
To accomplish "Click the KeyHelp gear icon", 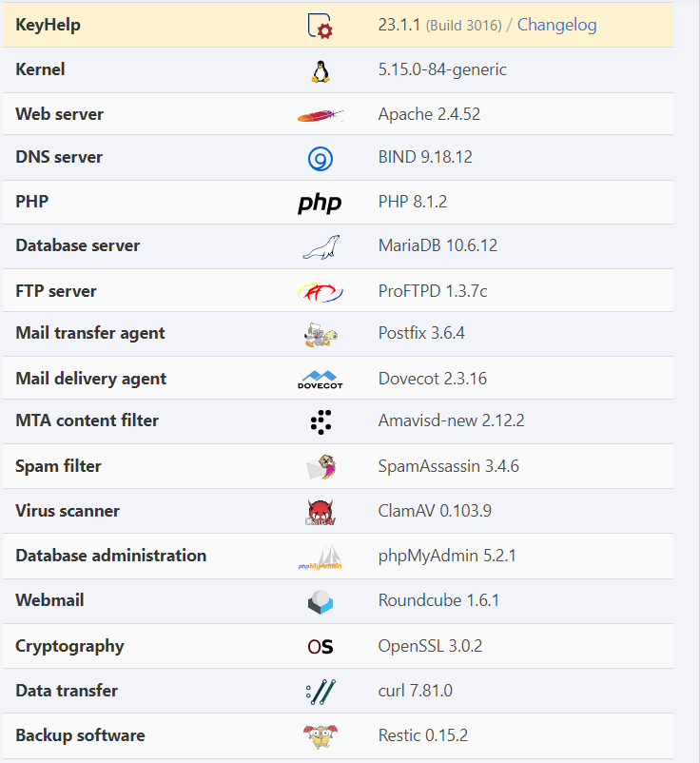I will click(x=321, y=27).
